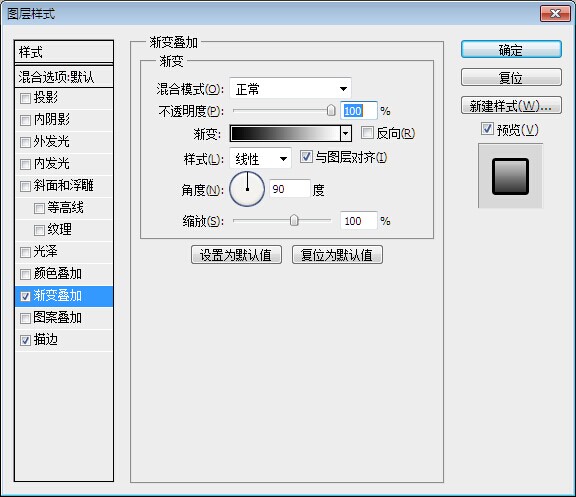Screen dimensions: 576x497
Task: Click the angle dial control
Action: [247, 189]
